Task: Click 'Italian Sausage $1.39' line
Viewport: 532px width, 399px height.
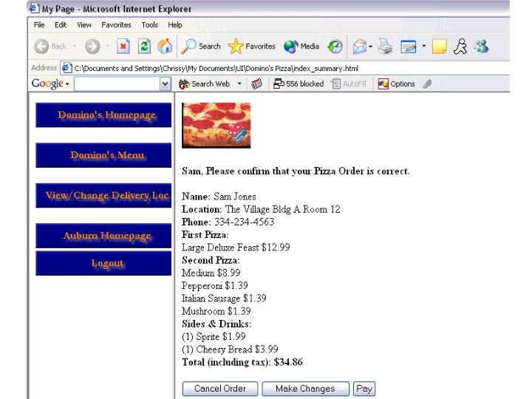Action: [224, 299]
